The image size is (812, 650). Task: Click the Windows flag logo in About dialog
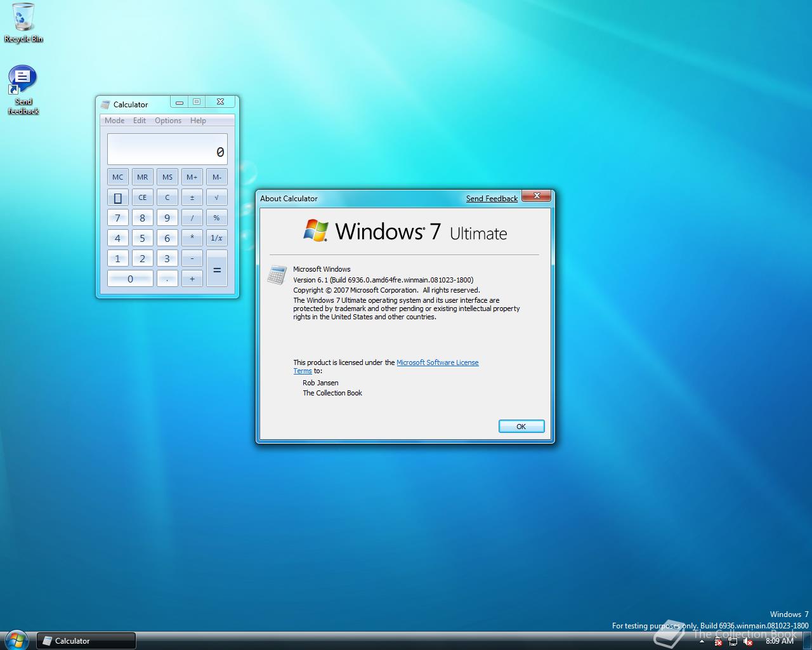(x=316, y=230)
